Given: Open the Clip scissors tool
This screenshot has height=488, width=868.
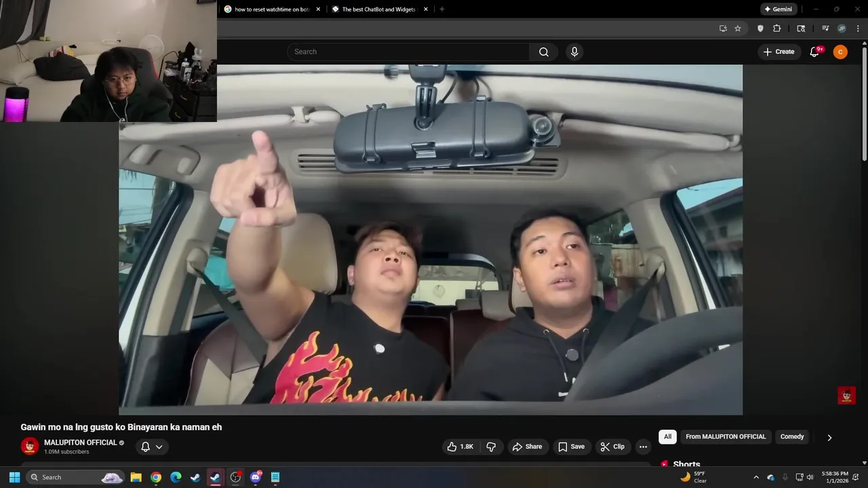Looking at the screenshot, I should [612, 447].
